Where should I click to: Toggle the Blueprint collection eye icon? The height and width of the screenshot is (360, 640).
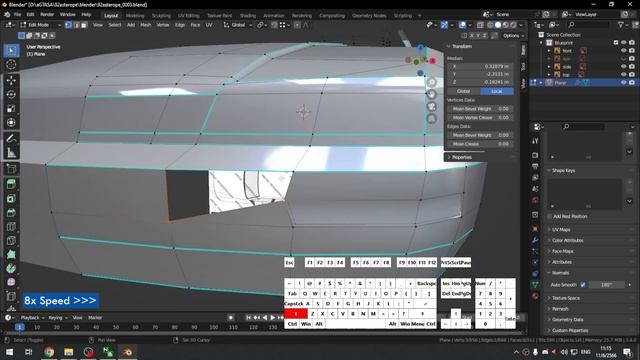623,42
